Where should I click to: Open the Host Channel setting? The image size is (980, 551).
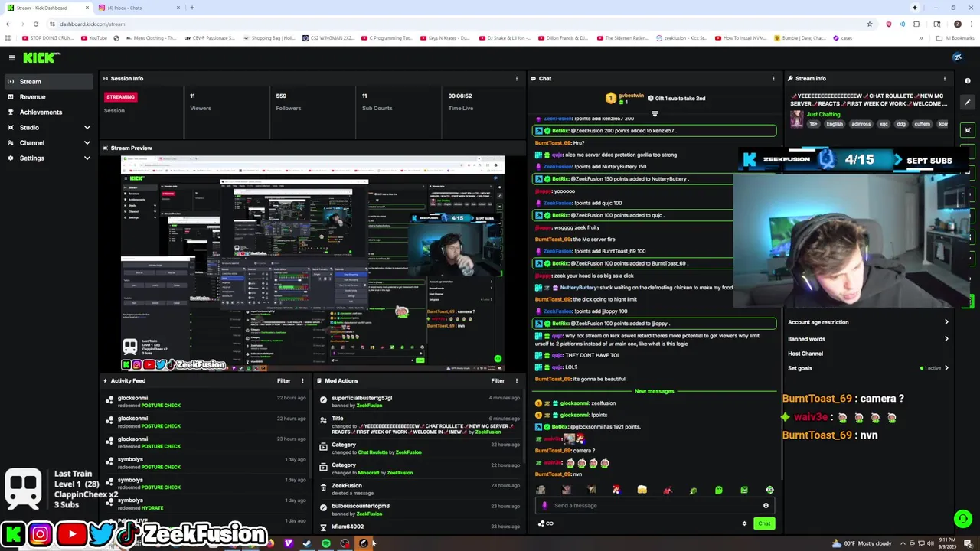[868, 354]
